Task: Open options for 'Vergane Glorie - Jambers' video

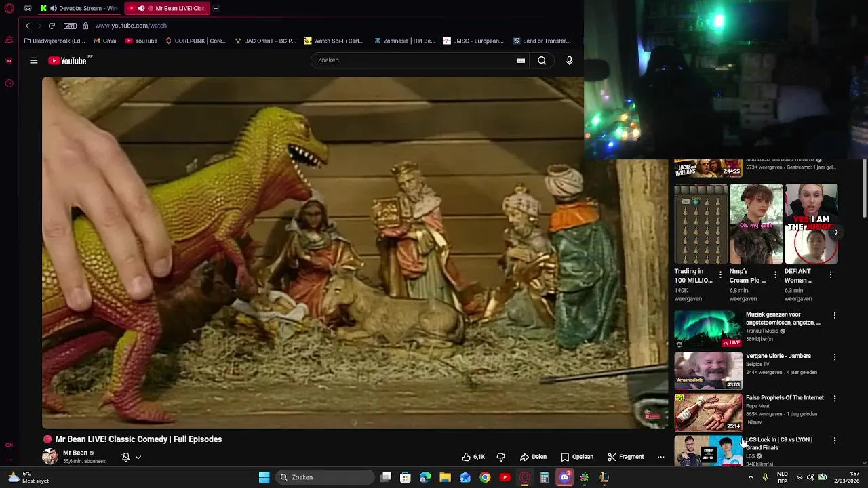Action: click(835, 357)
